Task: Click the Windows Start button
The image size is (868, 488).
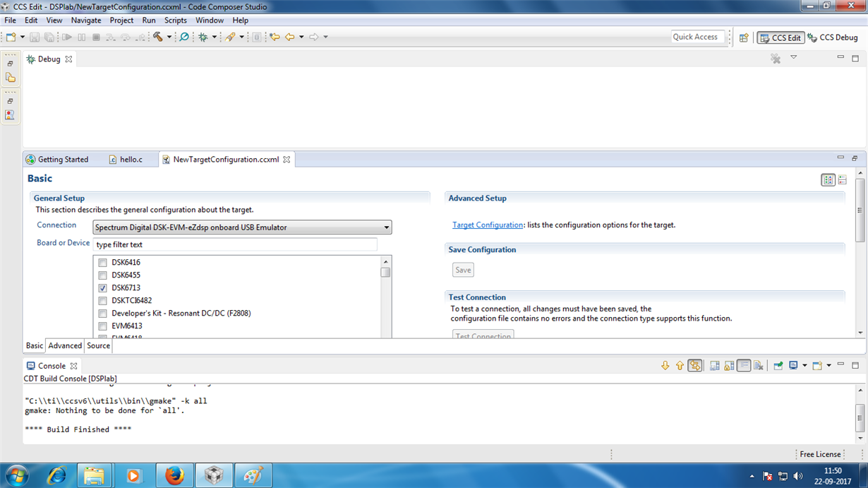Action: [x=16, y=476]
